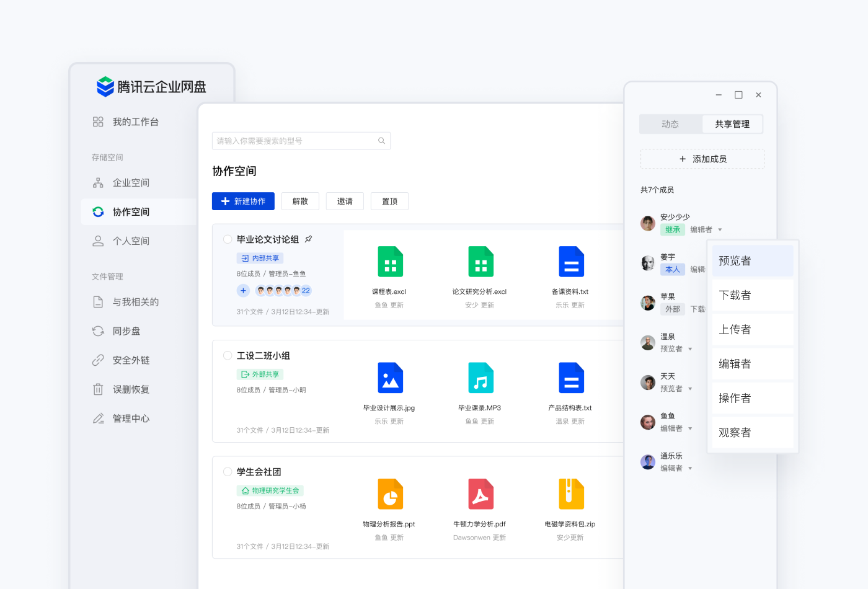Click the 新建协作 button
This screenshot has width=868, height=589.
(243, 201)
